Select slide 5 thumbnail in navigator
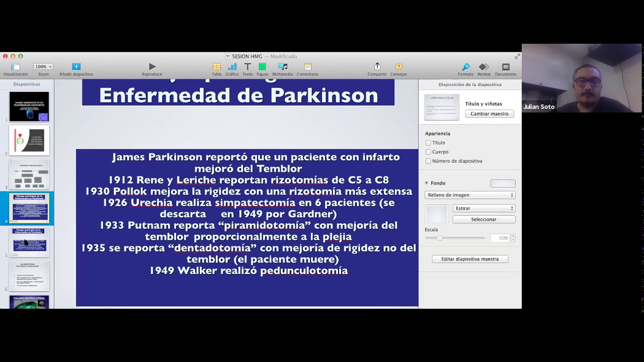The height and width of the screenshot is (362, 644). pyautogui.click(x=29, y=242)
